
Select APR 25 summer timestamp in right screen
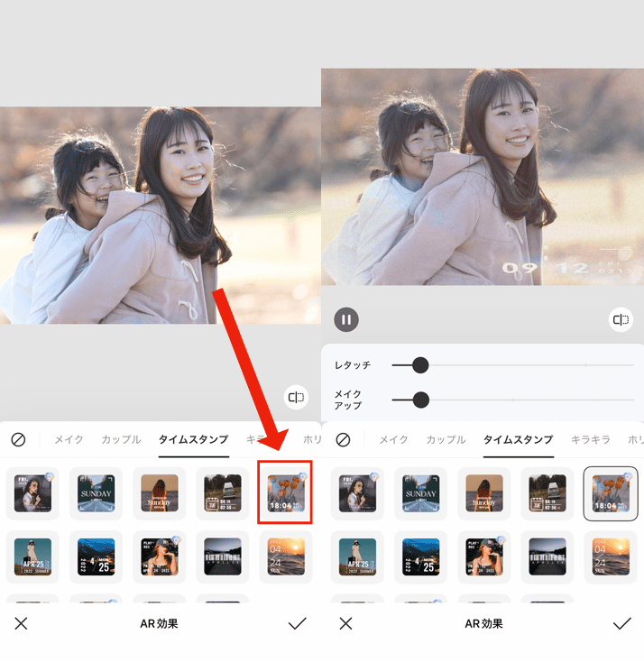[357, 556]
